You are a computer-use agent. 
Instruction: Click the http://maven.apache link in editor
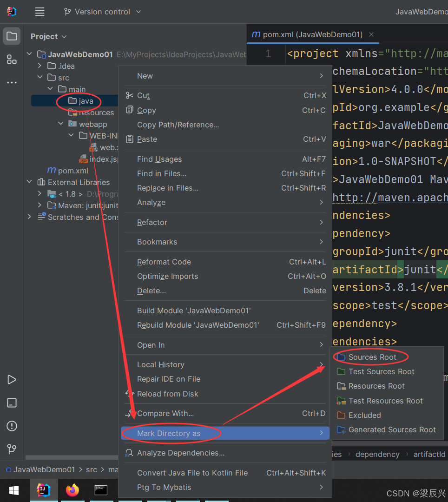[390, 198]
